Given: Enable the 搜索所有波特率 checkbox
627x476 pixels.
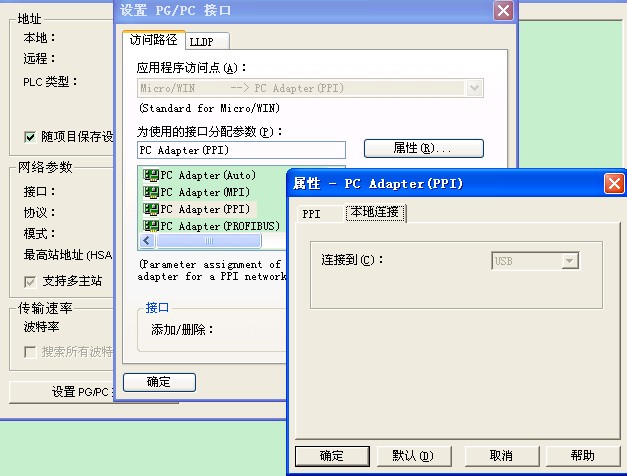Looking at the screenshot, I should pos(30,352).
